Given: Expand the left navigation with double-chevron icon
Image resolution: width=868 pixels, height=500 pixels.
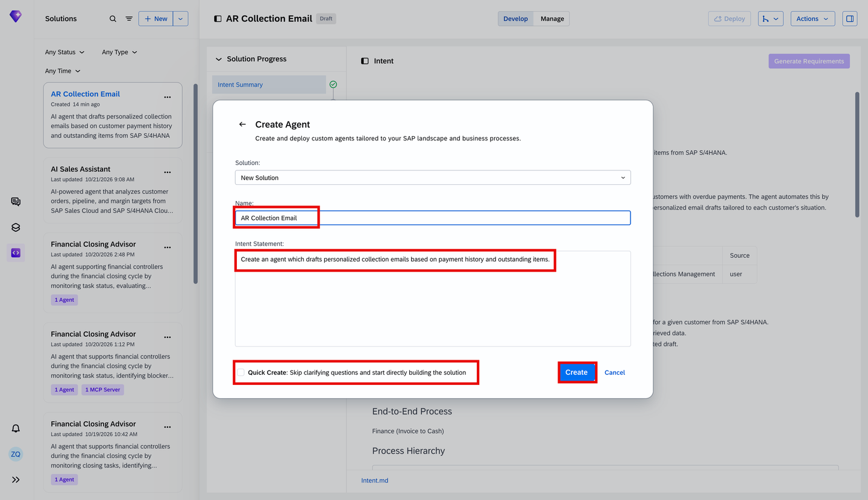Looking at the screenshot, I should 16,480.
